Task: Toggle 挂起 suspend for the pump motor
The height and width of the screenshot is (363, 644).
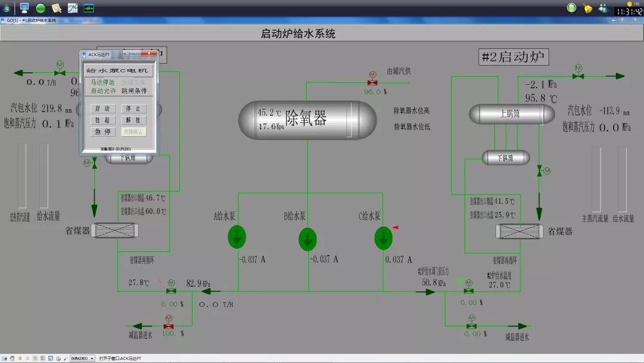Action: coord(102,120)
